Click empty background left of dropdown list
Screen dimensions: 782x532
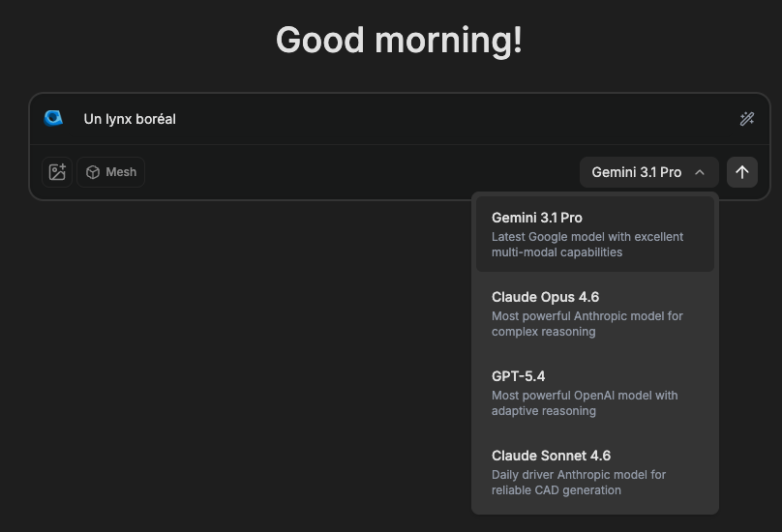[242, 368]
